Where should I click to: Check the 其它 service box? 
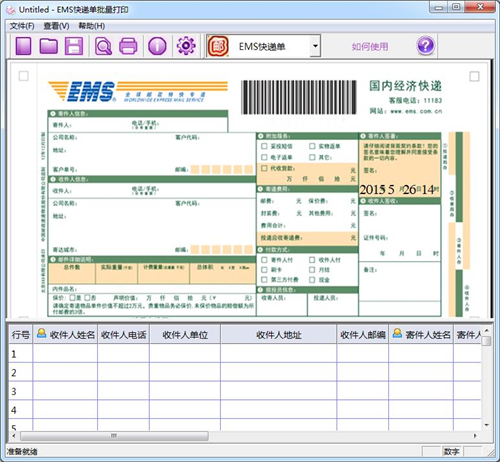[x=312, y=157]
